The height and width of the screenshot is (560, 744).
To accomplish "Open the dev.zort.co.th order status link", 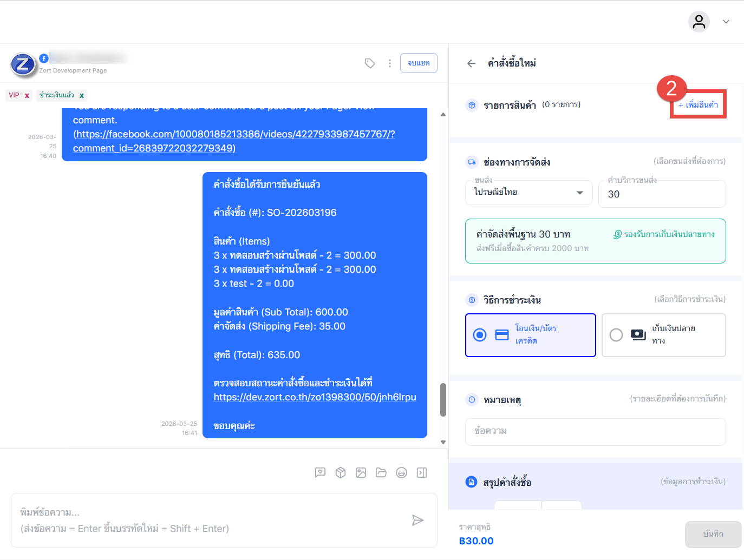I will point(315,397).
